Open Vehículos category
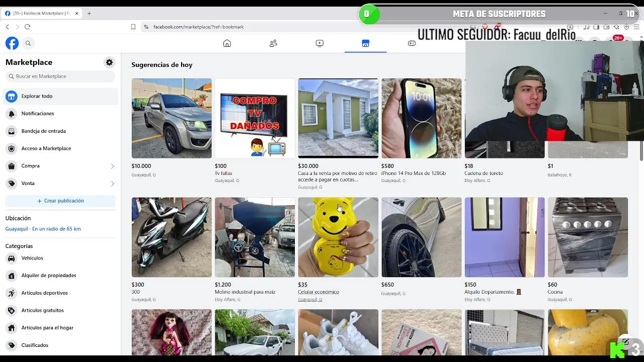 pos(60,258)
